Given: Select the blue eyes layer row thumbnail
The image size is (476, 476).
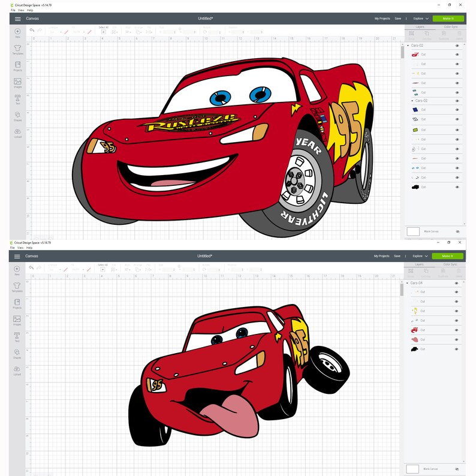Looking at the screenshot, I should (x=415, y=168).
